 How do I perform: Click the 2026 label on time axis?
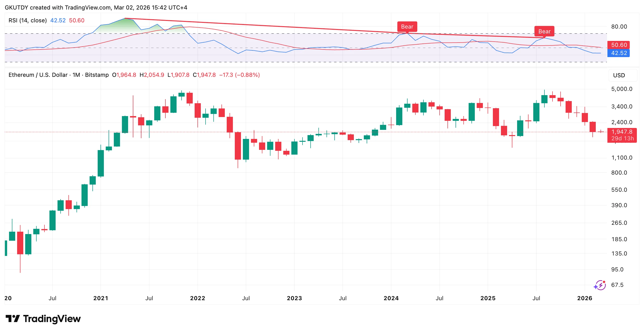[x=585, y=298]
